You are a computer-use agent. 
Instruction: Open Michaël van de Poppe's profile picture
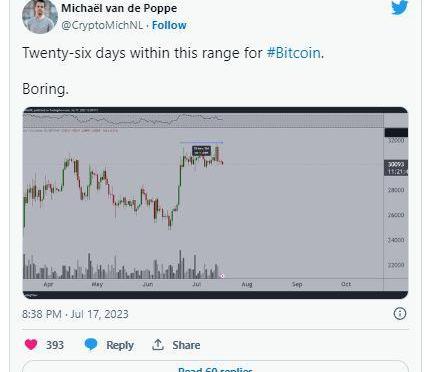(40, 16)
